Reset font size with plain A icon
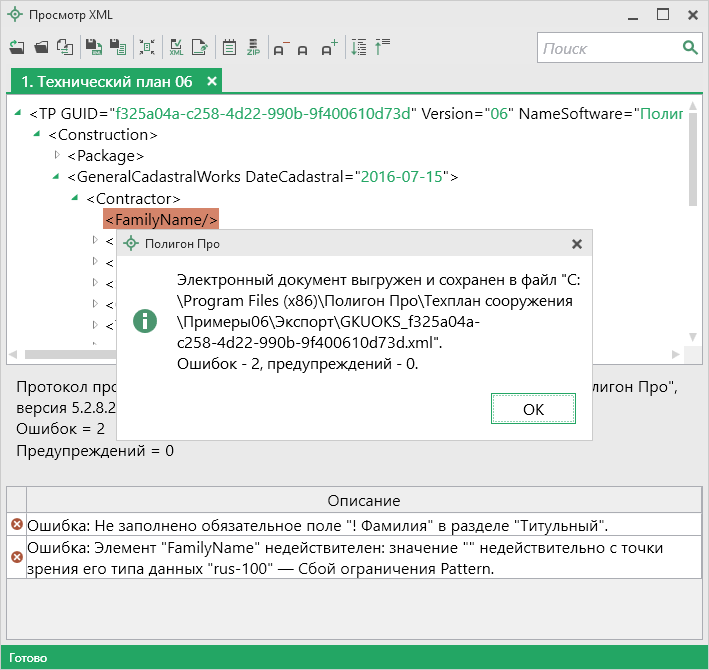This screenshot has height=670, width=709. click(x=303, y=47)
